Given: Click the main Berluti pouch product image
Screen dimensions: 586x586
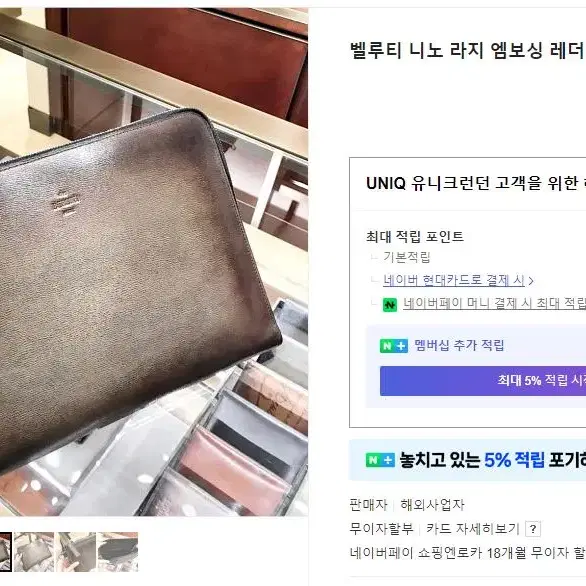Looking at the screenshot, I should tap(154, 262).
